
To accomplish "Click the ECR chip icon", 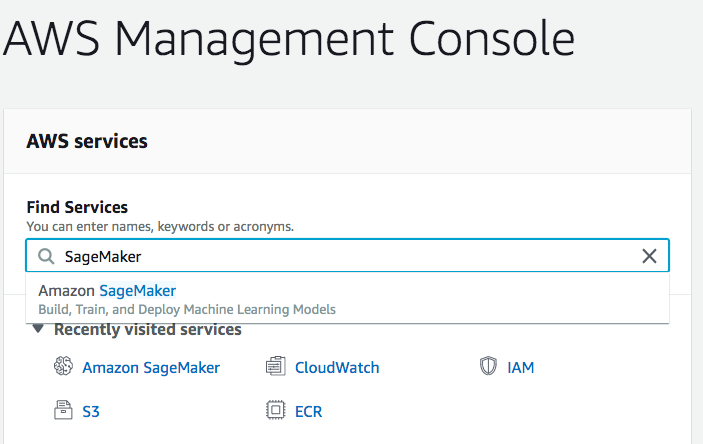I will (275, 410).
